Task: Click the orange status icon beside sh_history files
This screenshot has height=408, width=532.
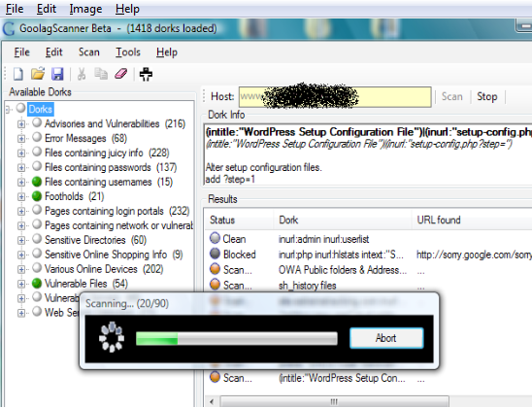Action: (215, 284)
